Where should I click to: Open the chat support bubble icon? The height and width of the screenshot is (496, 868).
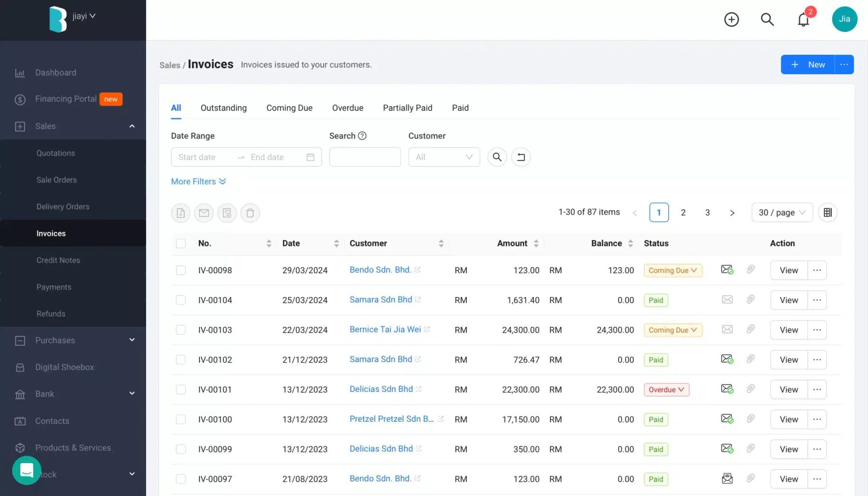pos(27,470)
